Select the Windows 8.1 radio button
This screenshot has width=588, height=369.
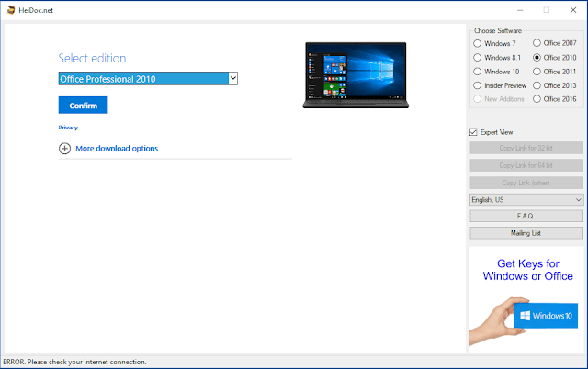pos(477,57)
